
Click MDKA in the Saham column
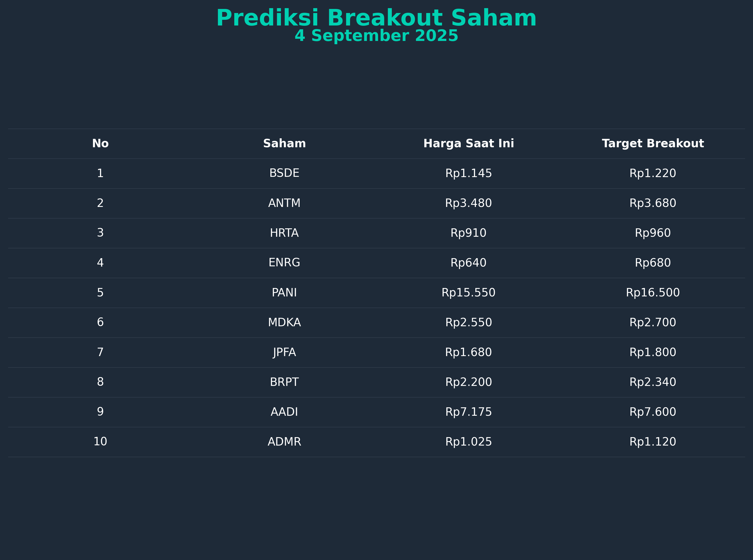[284, 322]
